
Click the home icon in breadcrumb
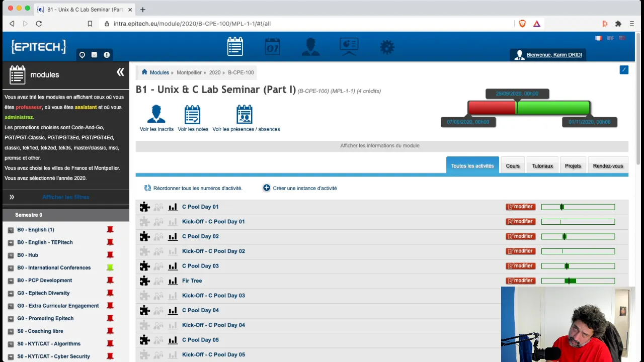[144, 72]
